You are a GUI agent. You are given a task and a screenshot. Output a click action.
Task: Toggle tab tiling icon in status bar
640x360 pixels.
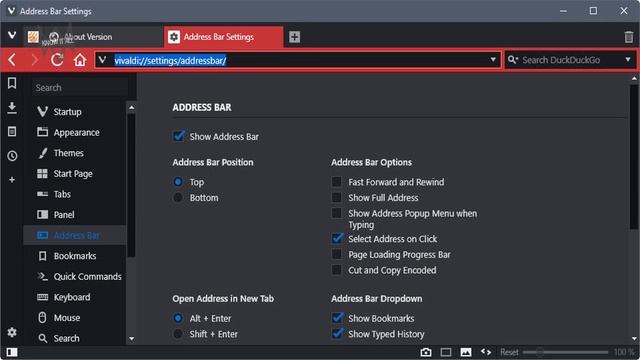tap(446, 352)
